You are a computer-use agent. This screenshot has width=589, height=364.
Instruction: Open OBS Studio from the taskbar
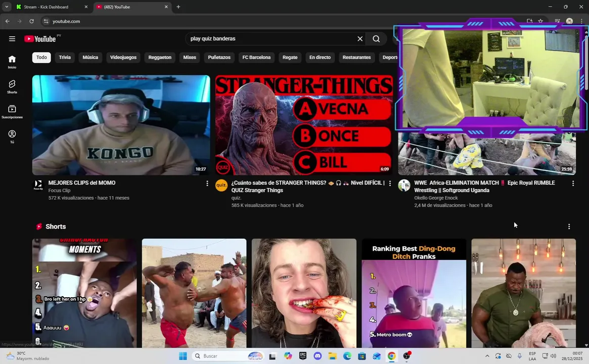click(x=407, y=356)
